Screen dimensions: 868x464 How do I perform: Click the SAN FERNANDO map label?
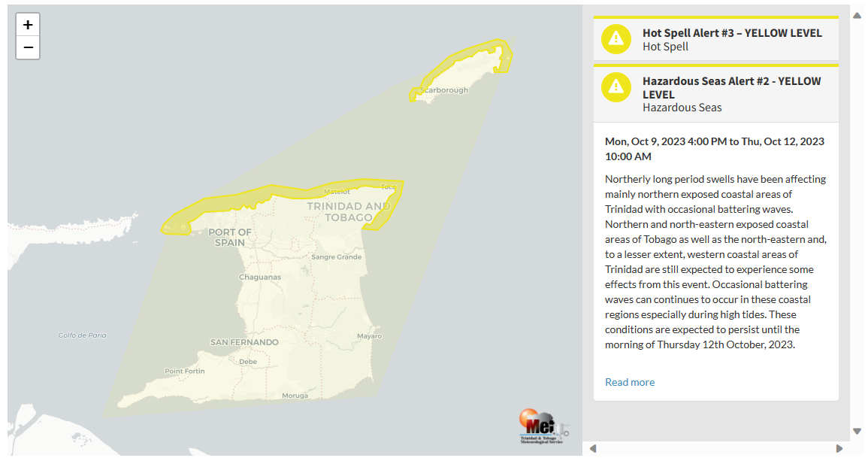(244, 342)
